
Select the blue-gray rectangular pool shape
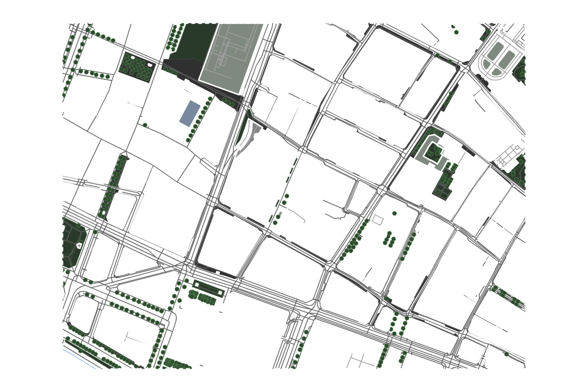point(190,114)
